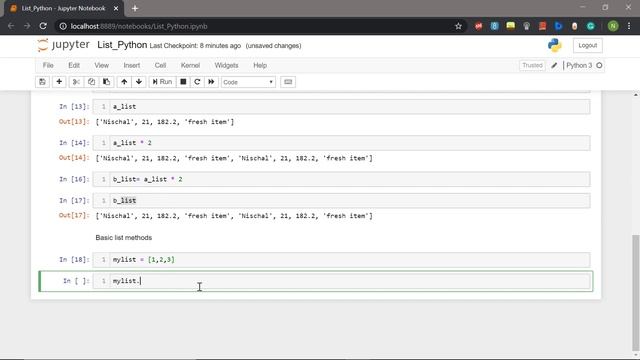Open the Edit menu
This screenshot has width=640, height=360.
tap(74, 65)
